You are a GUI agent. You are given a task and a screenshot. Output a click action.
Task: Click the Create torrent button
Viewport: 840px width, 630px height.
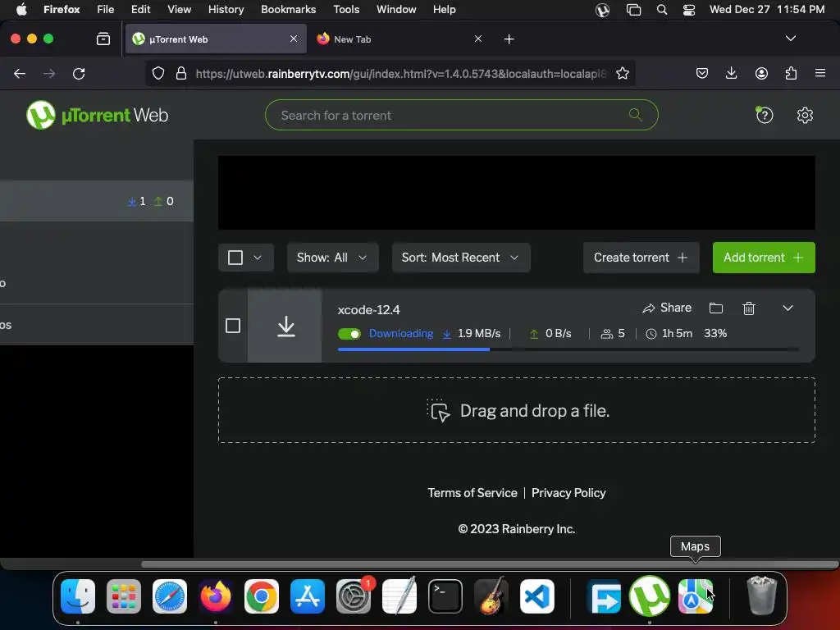tap(641, 258)
